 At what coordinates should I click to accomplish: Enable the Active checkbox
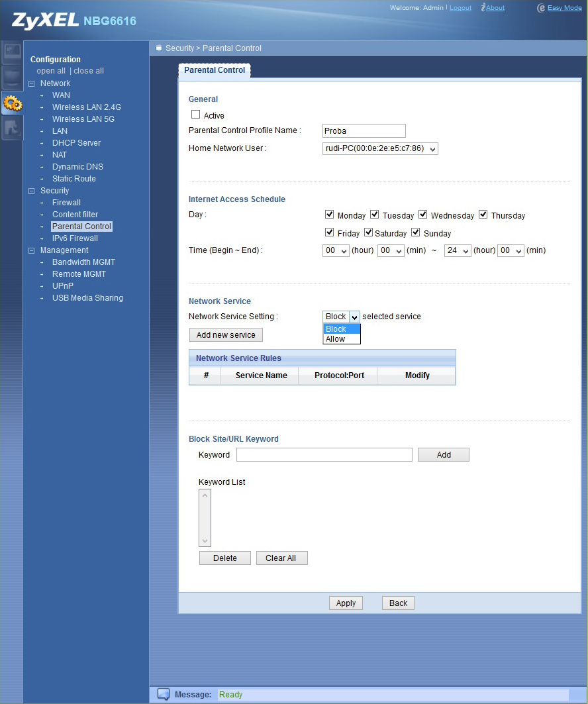point(195,115)
